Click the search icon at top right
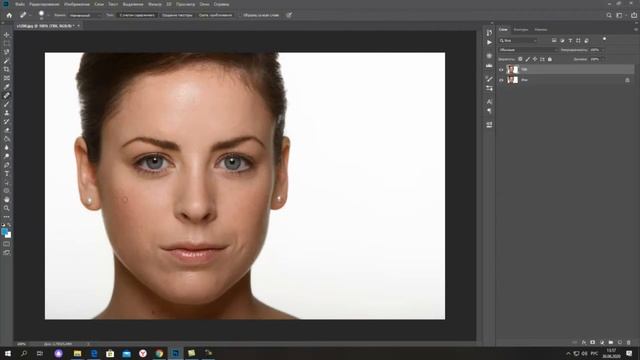 [x=609, y=15]
